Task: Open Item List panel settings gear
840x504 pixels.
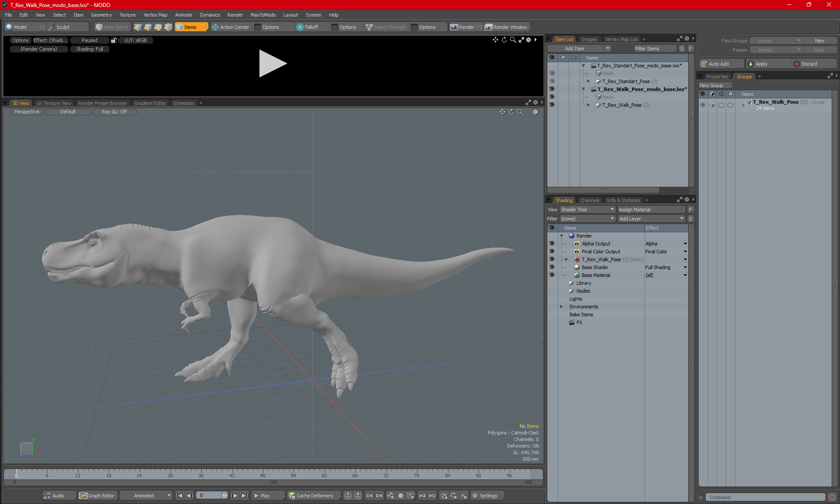Action: coord(686,39)
